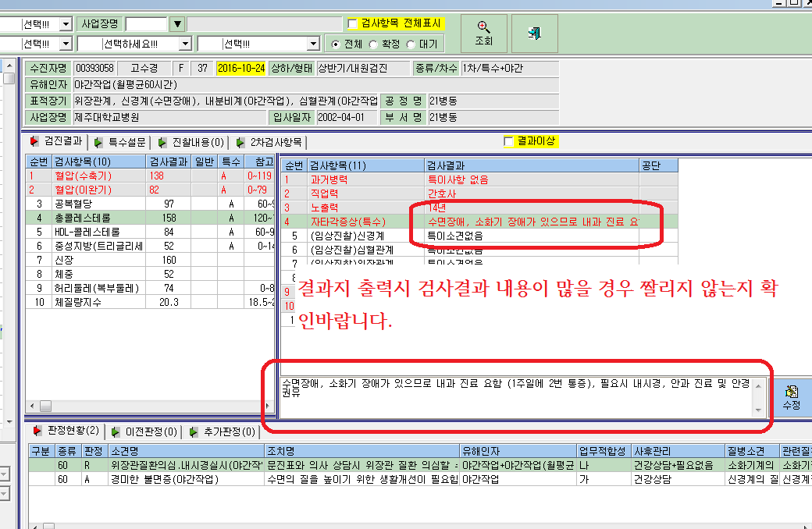Click the 조회 magnifier search icon

tap(483, 27)
